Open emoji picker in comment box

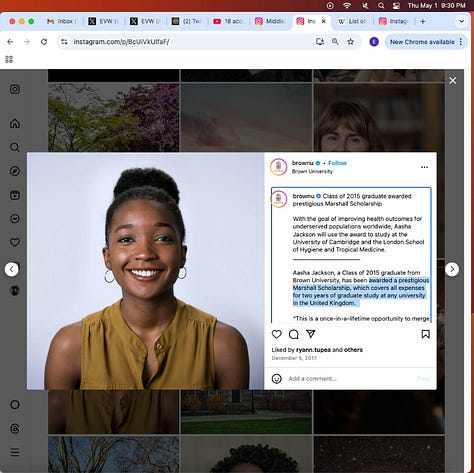(277, 379)
